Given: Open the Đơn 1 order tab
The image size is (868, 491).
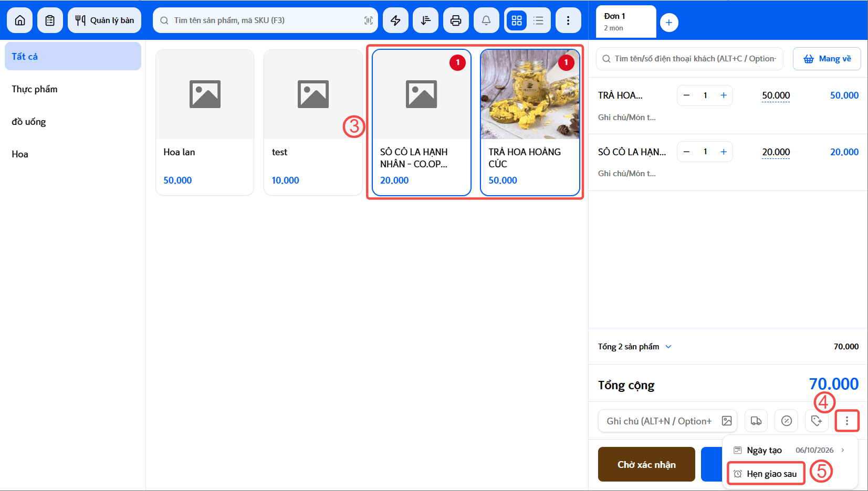Looking at the screenshot, I should (x=626, y=22).
